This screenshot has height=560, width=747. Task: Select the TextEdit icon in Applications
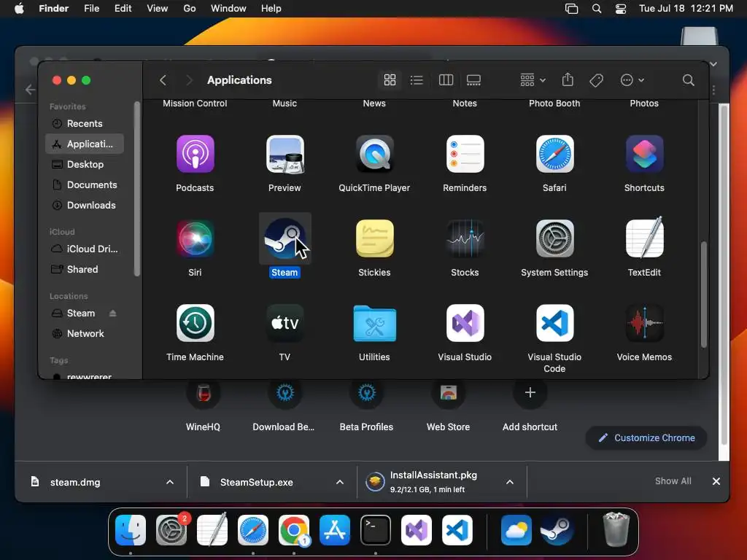tap(644, 237)
